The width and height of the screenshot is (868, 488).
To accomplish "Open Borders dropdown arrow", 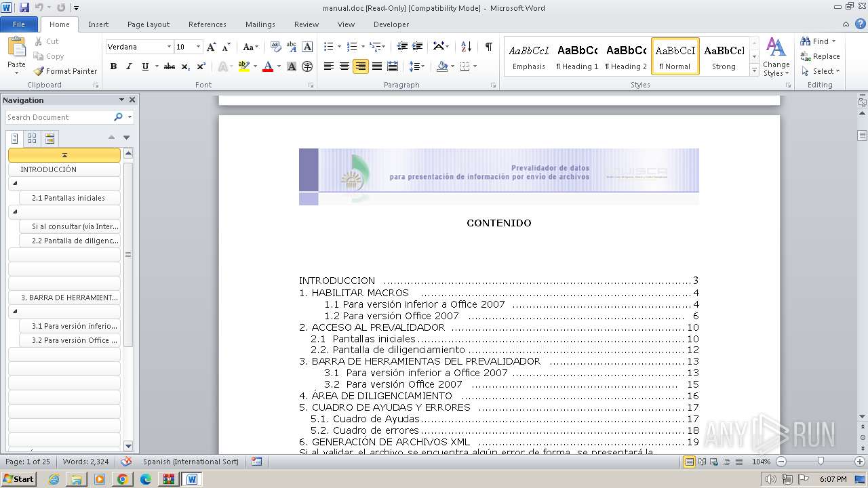I will pos(475,66).
